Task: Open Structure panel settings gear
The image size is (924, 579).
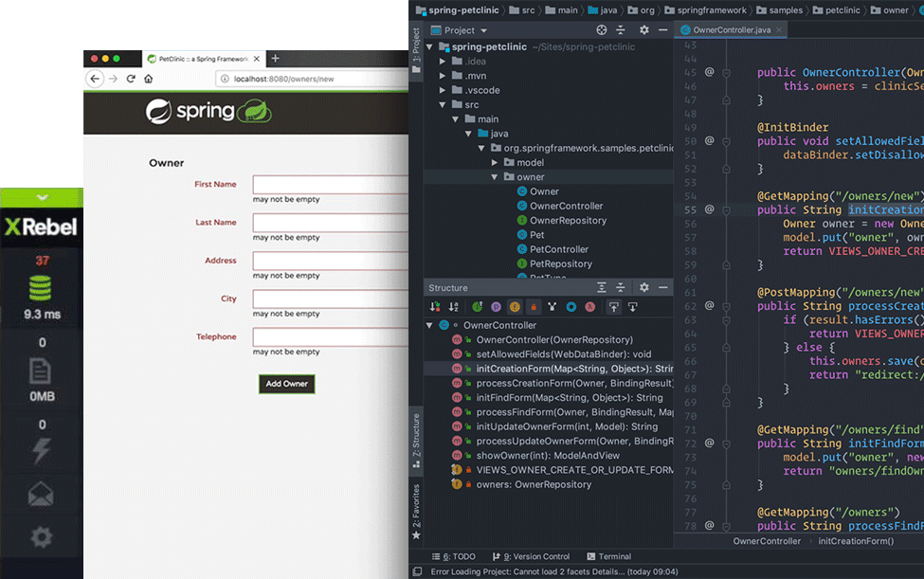Action: (x=644, y=287)
